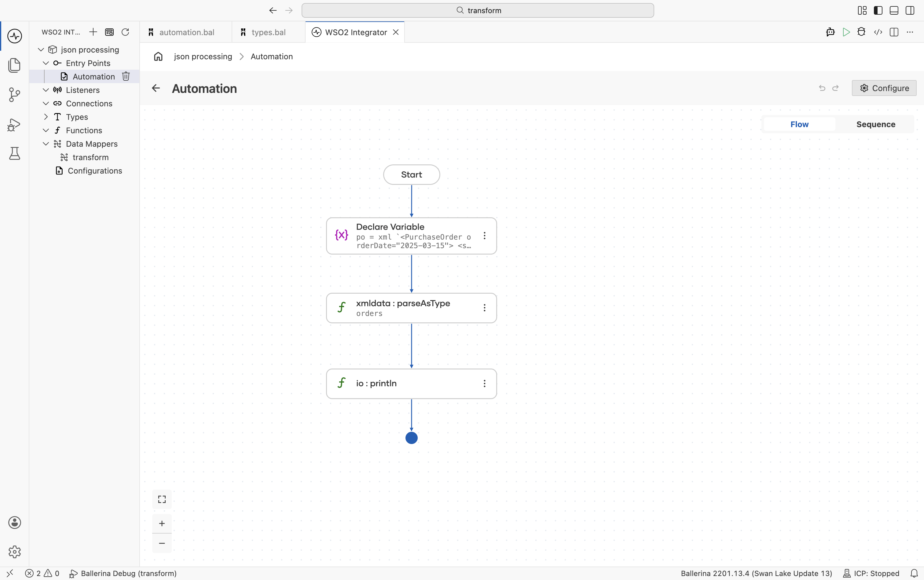
Task: Open the Explorer files icon
Action: (15, 65)
